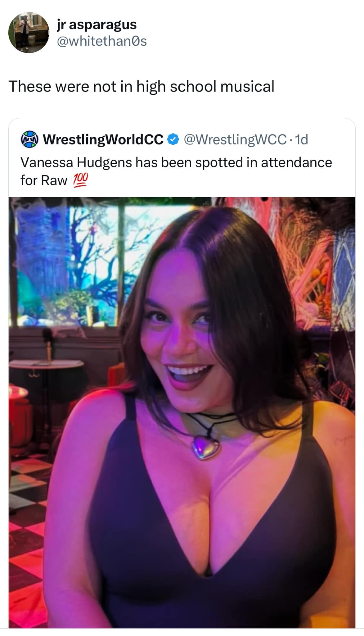The image size is (364, 636).
Task: Click the word 'Raw' in the quoted tweet
Action: point(54,180)
